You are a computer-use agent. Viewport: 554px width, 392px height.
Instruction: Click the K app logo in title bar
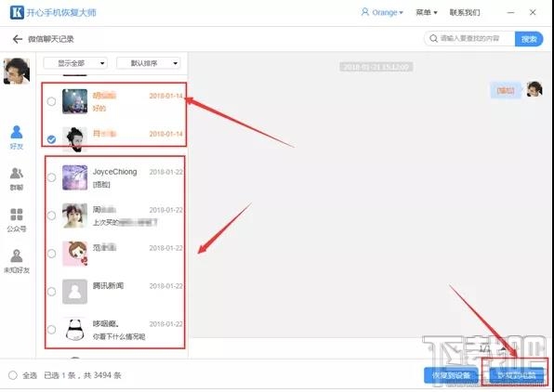pos(17,13)
